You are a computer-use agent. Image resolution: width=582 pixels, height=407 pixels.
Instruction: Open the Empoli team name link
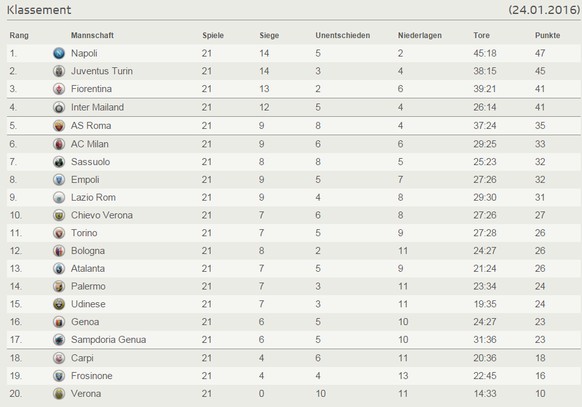[x=85, y=180]
